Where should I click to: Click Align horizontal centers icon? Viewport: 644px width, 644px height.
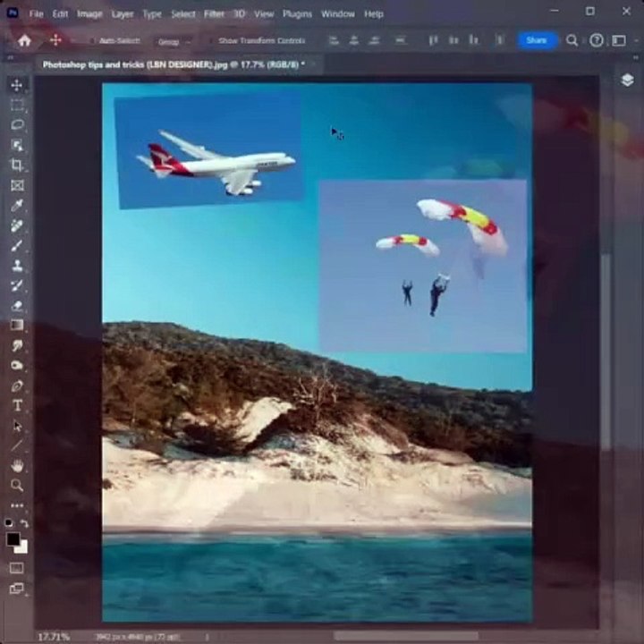tap(354, 40)
